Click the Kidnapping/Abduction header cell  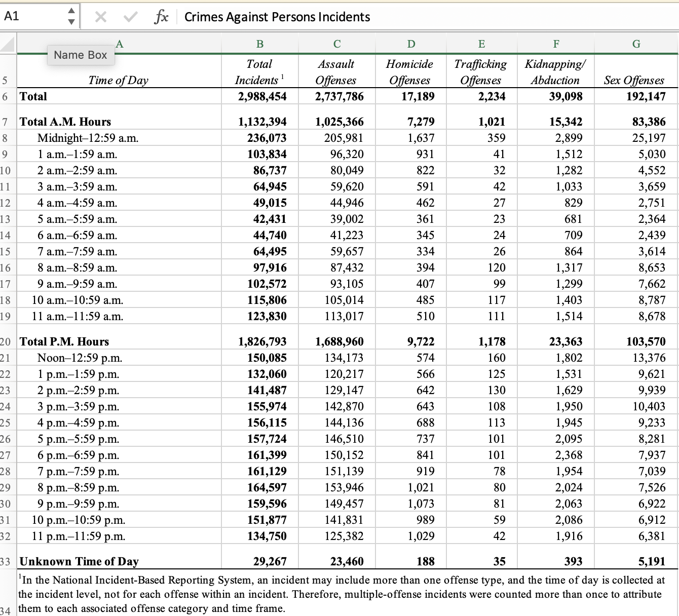point(555,72)
